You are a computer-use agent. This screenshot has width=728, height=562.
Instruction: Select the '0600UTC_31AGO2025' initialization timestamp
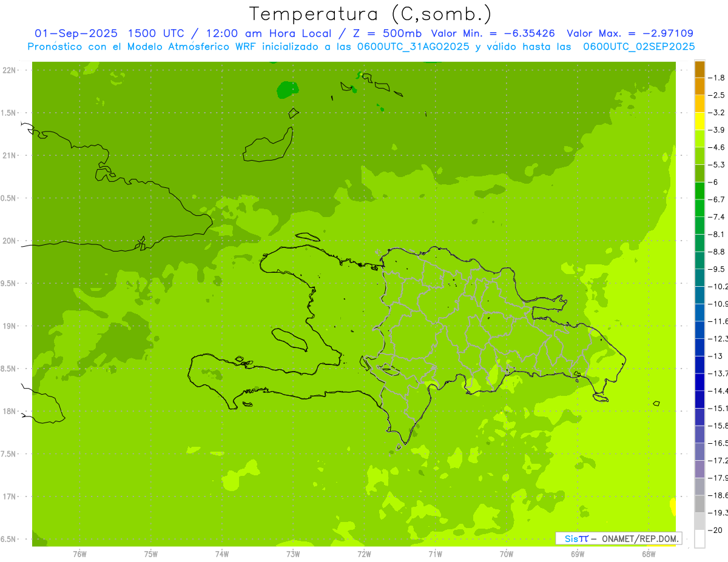pyautogui.click(x=413, y=47)
